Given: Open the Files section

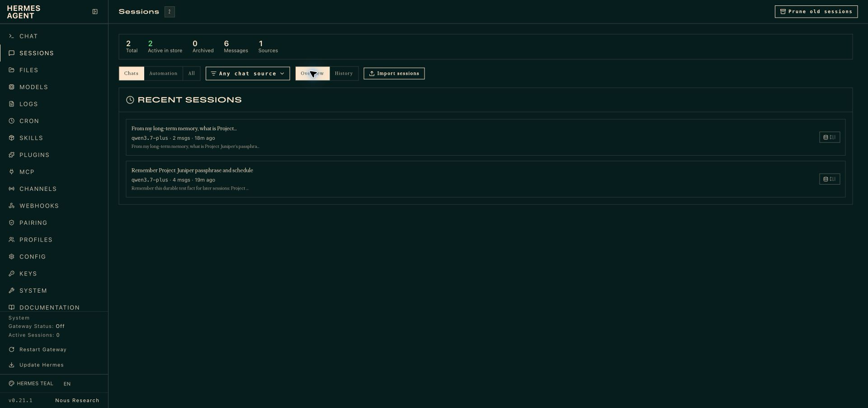Looking at the screenshot, I should pos(54,70).
